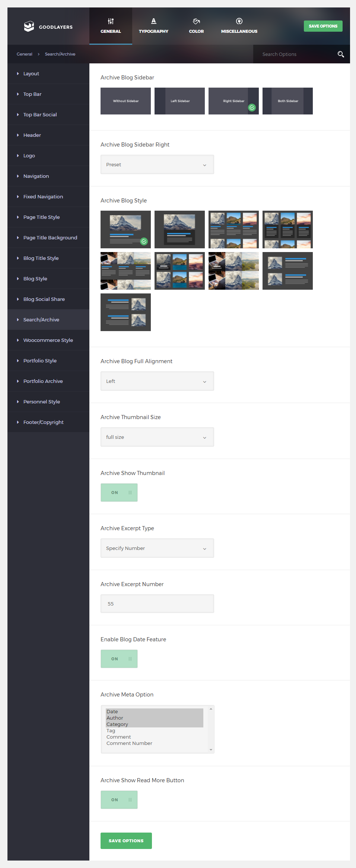356x868 pixels.
Task: Open the Page Title Background section
Action: click(48, 238)
